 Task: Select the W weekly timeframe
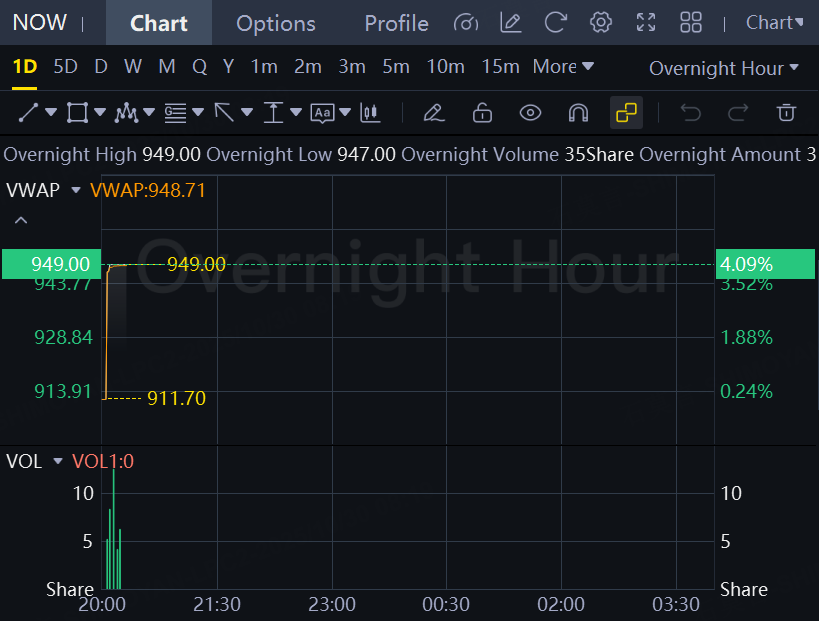(x=133, y=67)
